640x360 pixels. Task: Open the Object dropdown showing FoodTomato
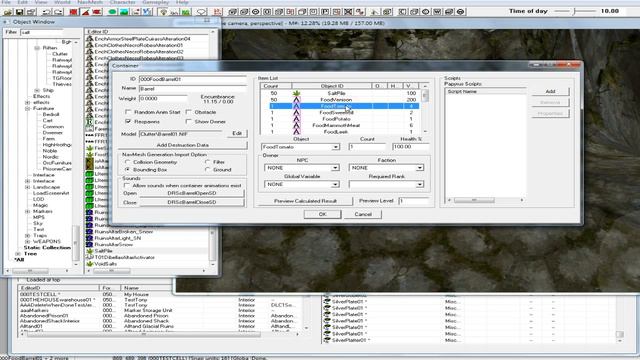335,147
